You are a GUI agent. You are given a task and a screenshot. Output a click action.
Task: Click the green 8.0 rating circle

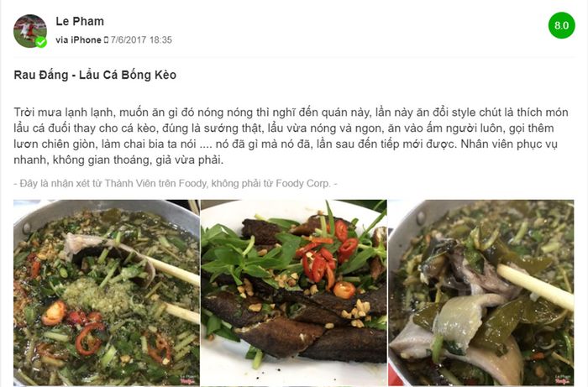pyautogui.click(x=561, y=25)
